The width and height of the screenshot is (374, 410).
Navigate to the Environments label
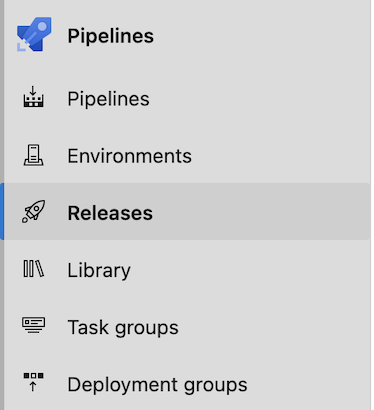click(x=129, y=156)
